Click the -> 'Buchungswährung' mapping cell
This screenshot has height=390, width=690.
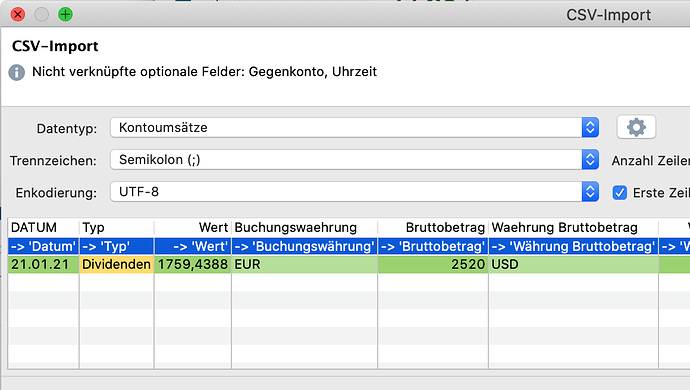point(305,246)
